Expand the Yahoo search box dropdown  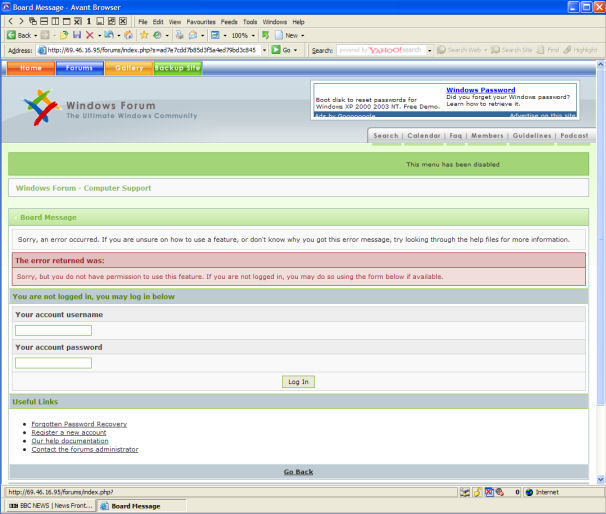(x=429, y=50)
